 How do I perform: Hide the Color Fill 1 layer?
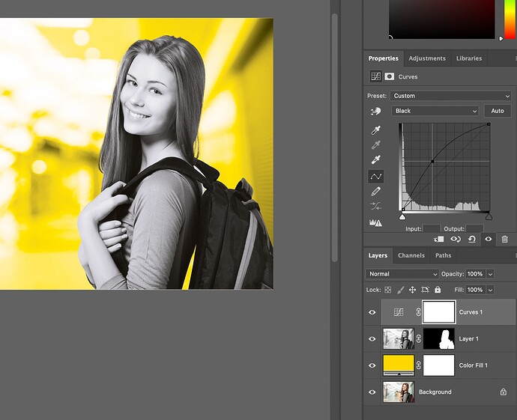coord(372,365)
